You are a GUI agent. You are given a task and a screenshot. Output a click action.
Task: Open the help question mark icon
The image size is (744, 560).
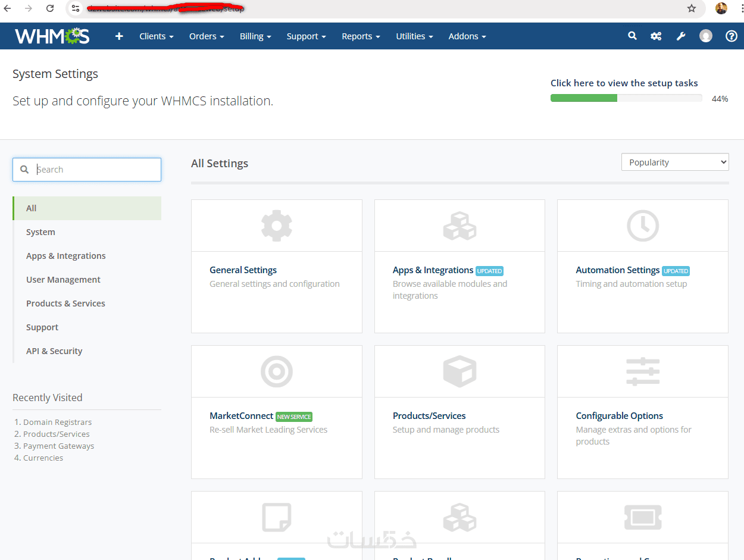pos(732,36)
